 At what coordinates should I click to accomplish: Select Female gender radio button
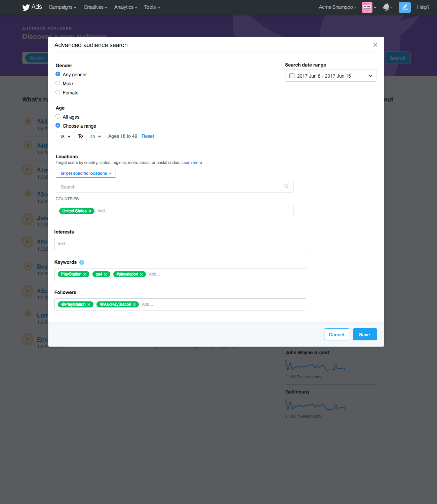(58, 92)
